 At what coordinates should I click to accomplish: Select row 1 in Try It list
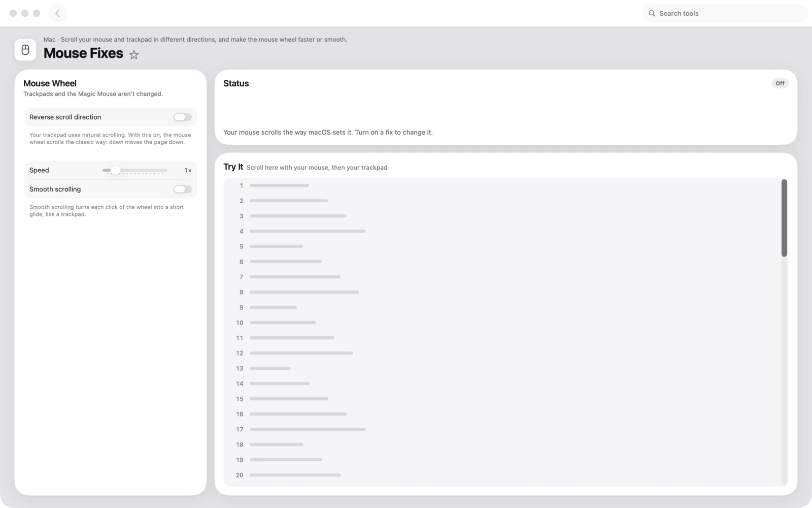point(502,185)
